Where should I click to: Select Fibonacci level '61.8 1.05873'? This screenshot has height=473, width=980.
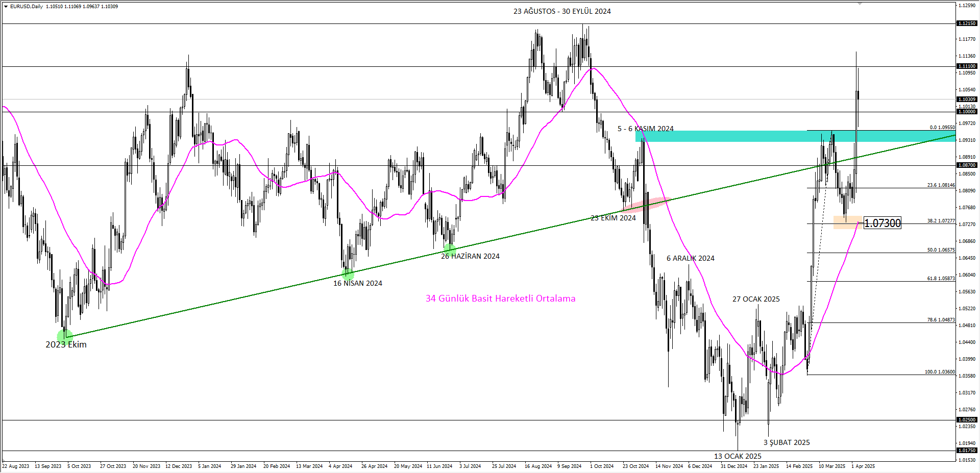click(x=941, y=279)
